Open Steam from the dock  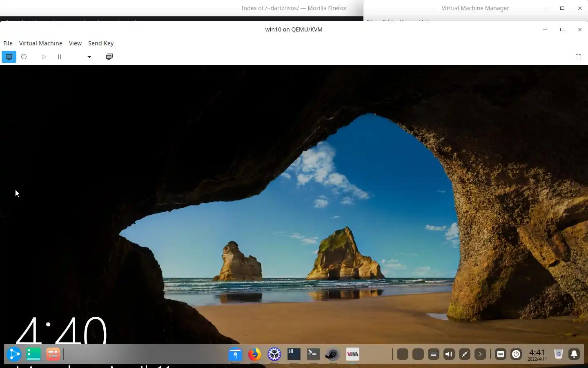[333, 354]
